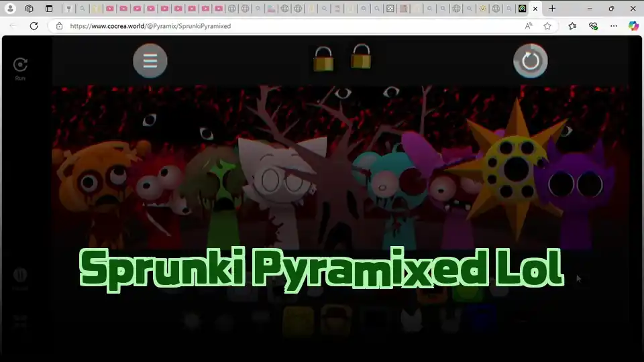Click the left padlock icon
The image size is (644, 362).
coord(323,60)
